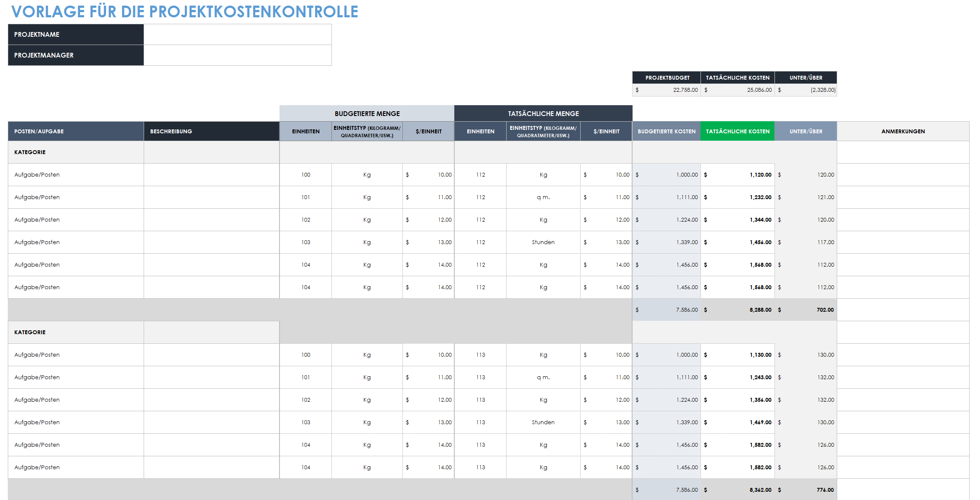This screenshot has width=980, height=500.
Task: Click 'q m.' unit type in second category
Action: 543,377
